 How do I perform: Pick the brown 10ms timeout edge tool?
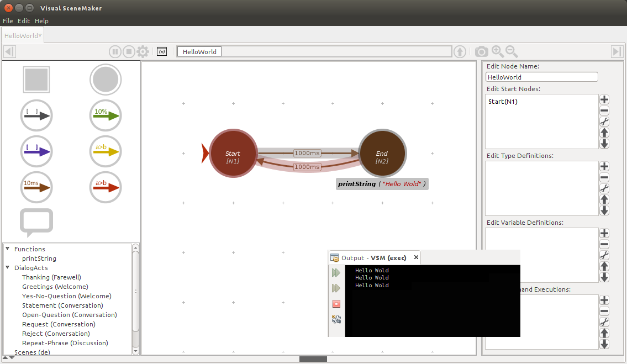pos(36,187)
